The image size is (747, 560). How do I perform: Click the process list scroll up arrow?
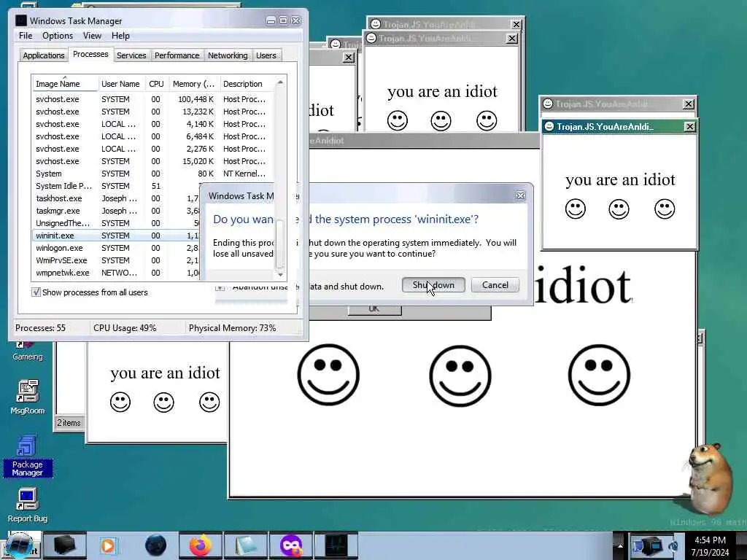[x=280, y=83]
